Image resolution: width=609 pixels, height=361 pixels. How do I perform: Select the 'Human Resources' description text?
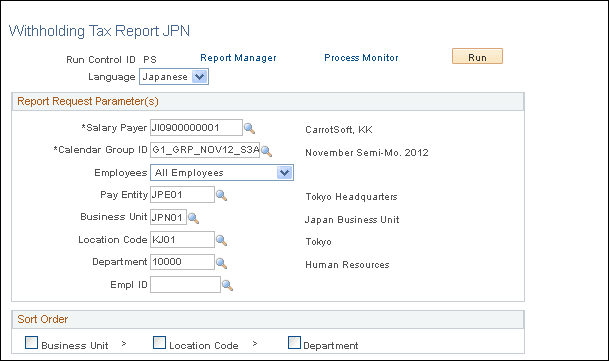coord(347,265)
